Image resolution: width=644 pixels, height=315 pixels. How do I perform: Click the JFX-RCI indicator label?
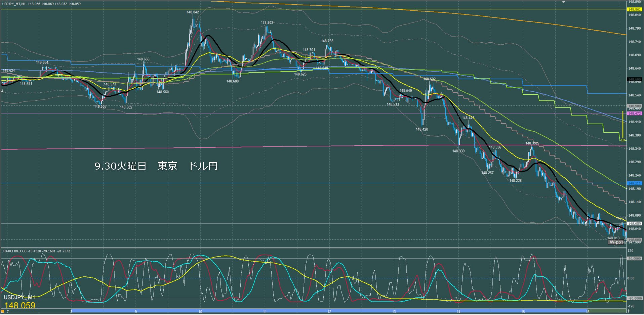click(8, 251)
